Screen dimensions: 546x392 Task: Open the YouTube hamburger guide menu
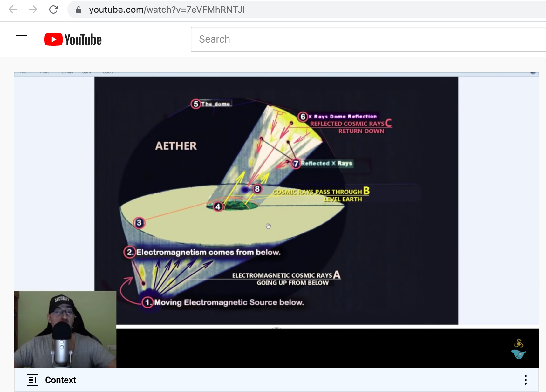[22, 39]
